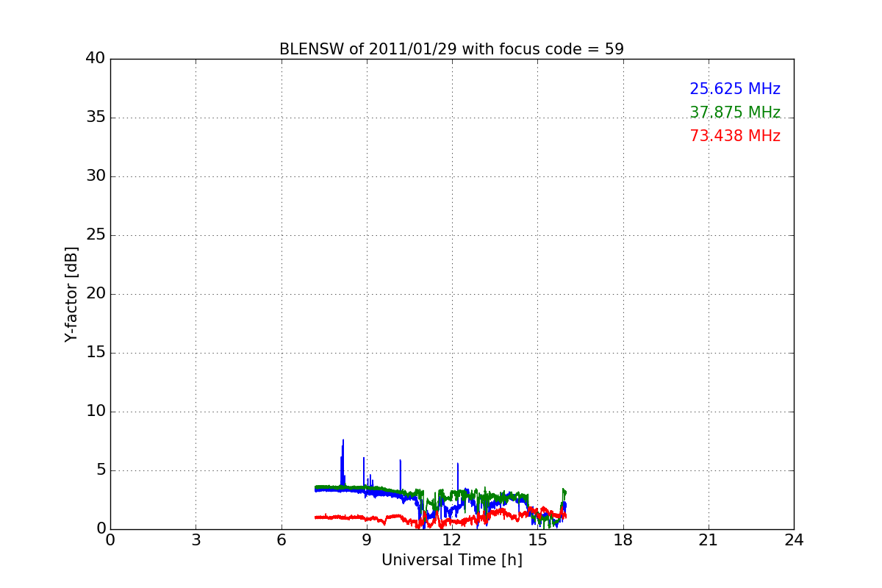Select the blue 25.625 MHz legend entry
Screen dimensions: 882x588
click(x=735, y=89)
